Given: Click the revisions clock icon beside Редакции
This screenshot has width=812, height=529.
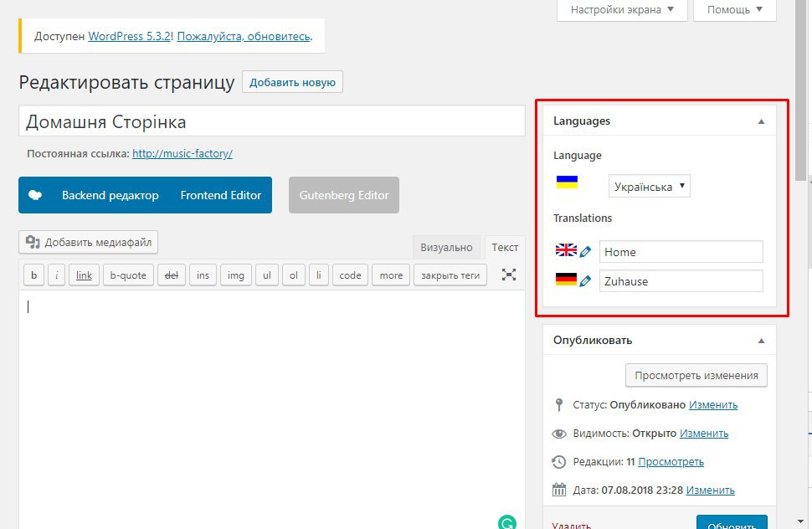Looking at the screenshot, I should [558, 462].
